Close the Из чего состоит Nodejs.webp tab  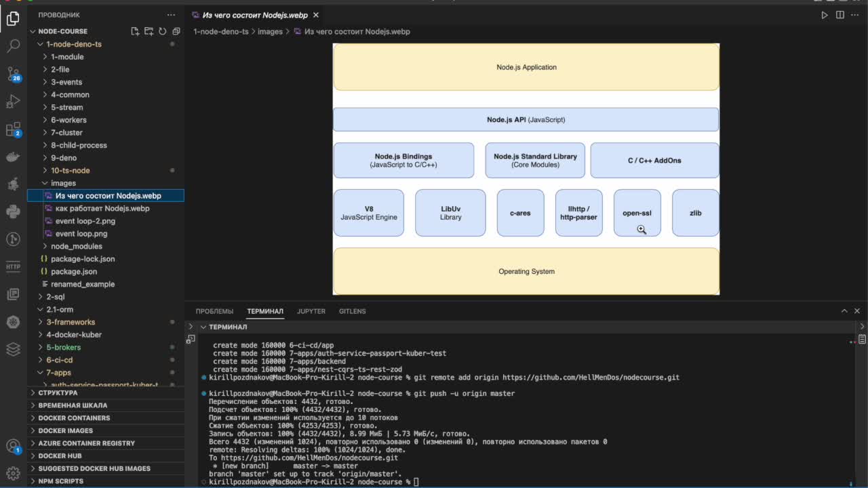click(x=315, y=15)
